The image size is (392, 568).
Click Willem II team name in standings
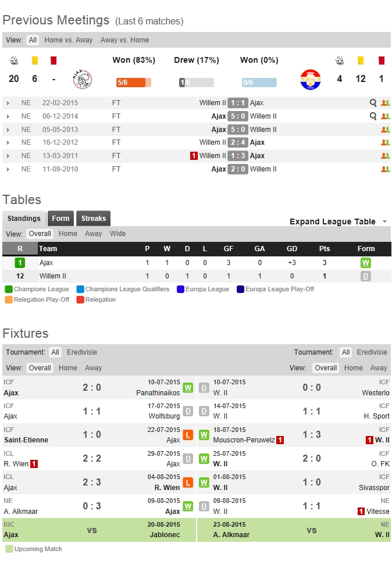(53, 276)
